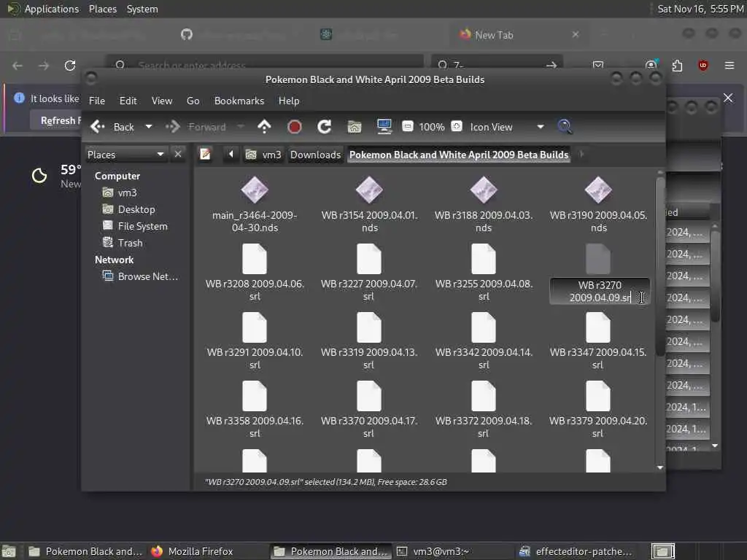Click the Downloads path bar button
The width and height of the screenshot is (747, 560).
pyautogui.click(x=315, y=155)
